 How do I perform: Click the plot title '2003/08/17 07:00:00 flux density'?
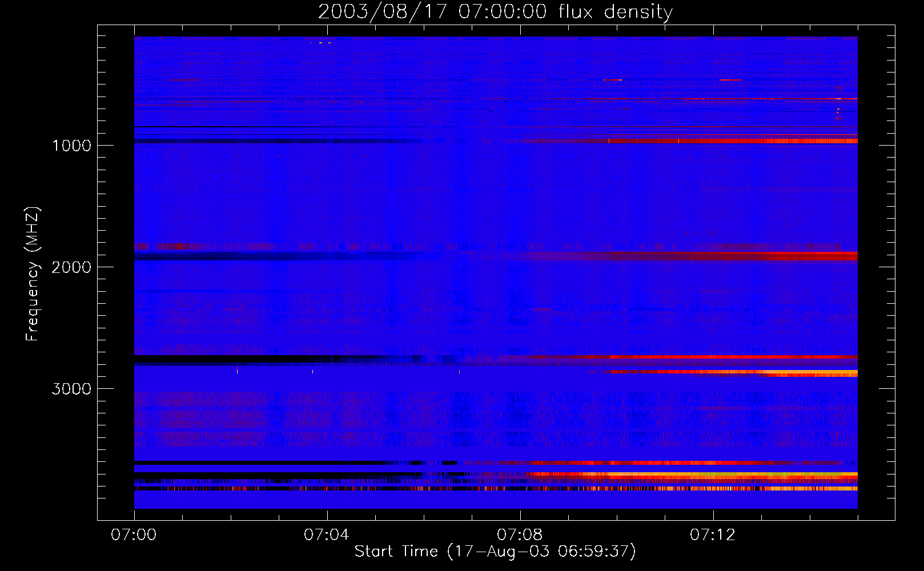click(x=495, y=12)
